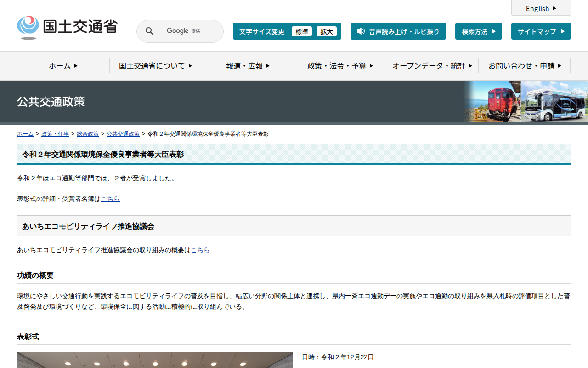The height and width of the screenshot is (368, 588).
Task: Click the 表彰式 heading
Action: (28, 337)
